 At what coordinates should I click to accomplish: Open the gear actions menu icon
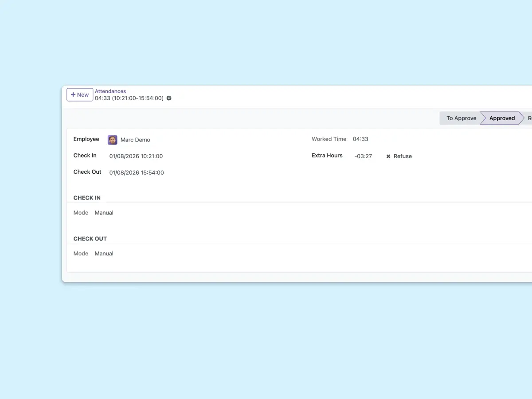(169, 98)
